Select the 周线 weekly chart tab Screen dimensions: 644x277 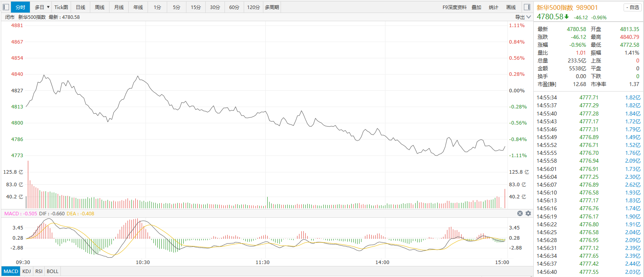click(x=100, y=7)
